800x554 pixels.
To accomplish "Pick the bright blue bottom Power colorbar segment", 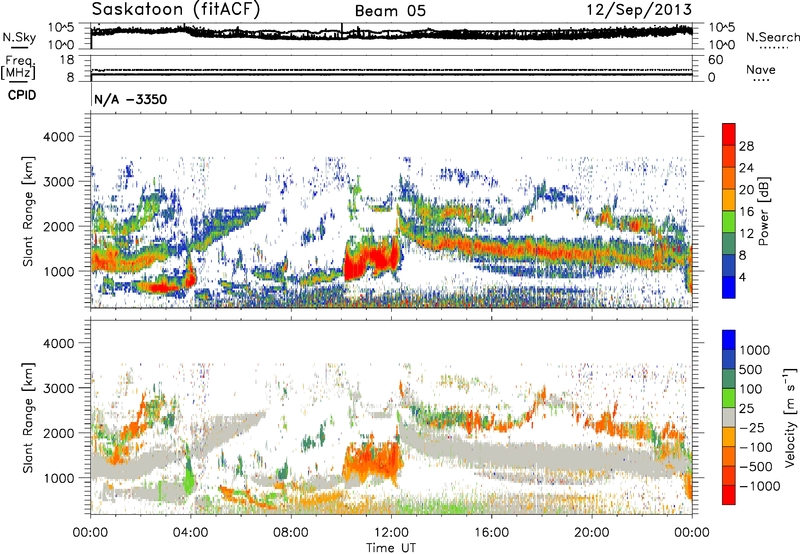I will [x=729, y=287].
